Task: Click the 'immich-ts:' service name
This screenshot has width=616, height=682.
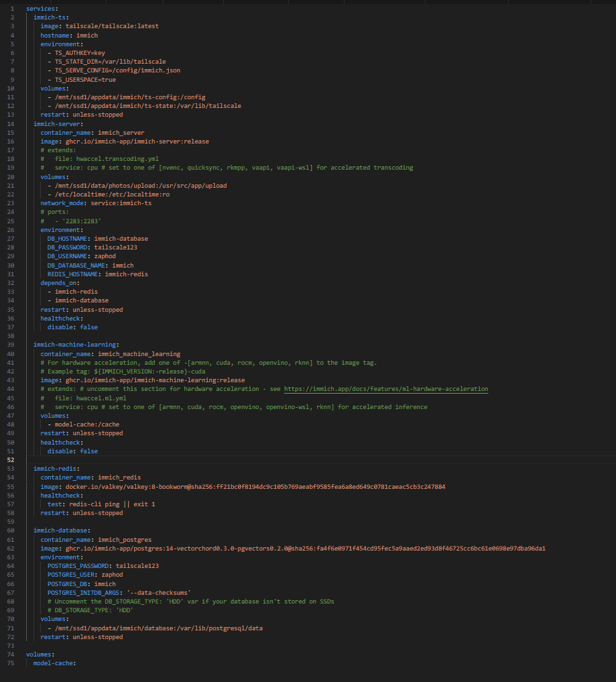Action: 51,17
